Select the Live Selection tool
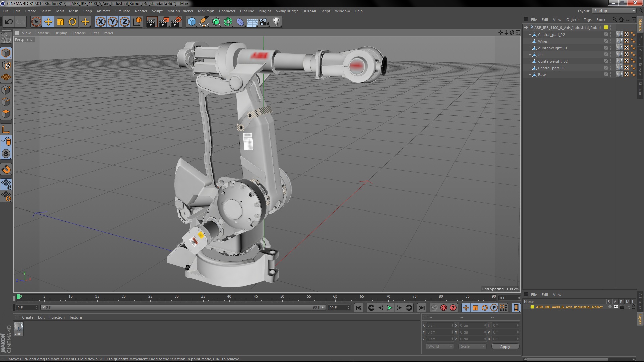Image resolution: width=644 pixels, height=362 pixels. (36, 22)
